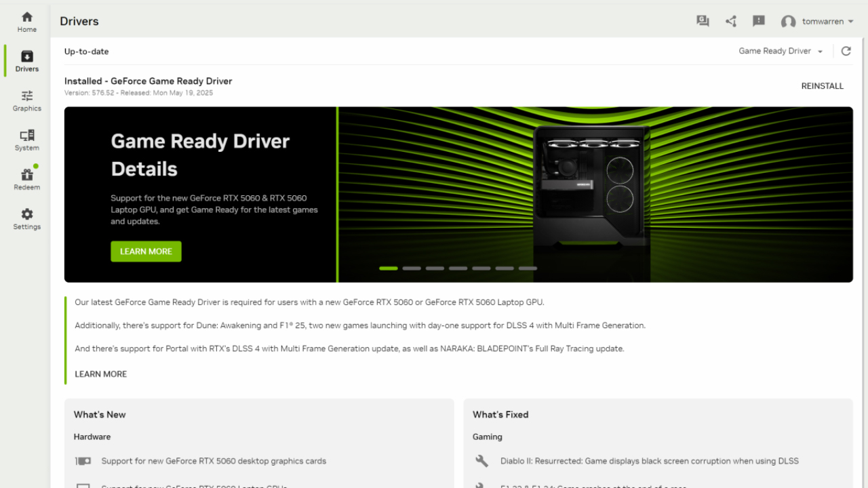Click the LEARN MORE link below the description

[x=101, y=374]
